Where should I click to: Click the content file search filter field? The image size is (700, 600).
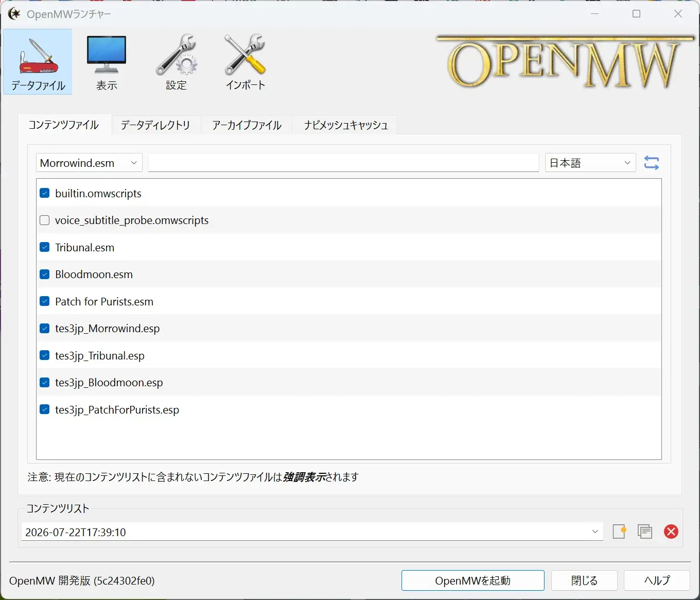click(x=343, y=163)
